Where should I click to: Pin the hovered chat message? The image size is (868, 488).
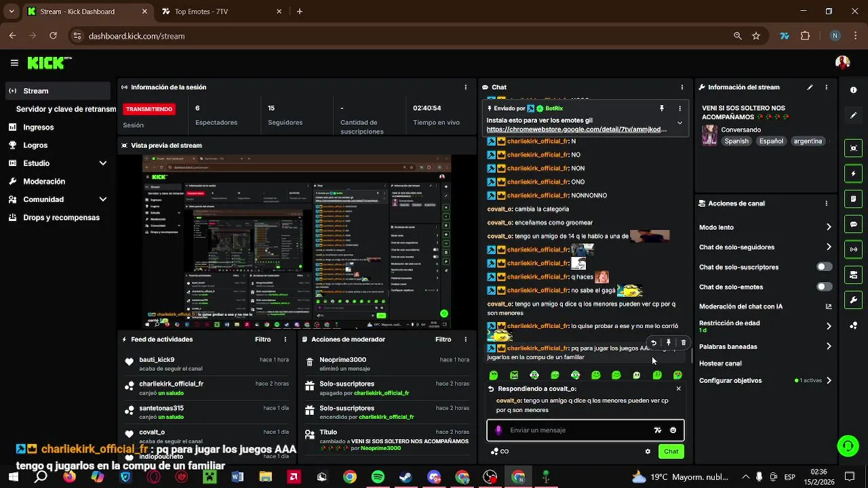pyautogui.click(x=669, y=343)
